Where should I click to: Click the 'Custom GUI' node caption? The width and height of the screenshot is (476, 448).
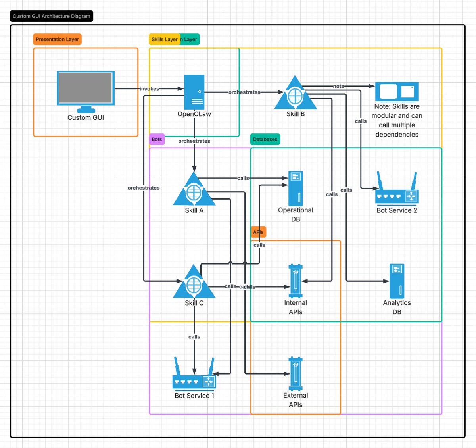86,117
